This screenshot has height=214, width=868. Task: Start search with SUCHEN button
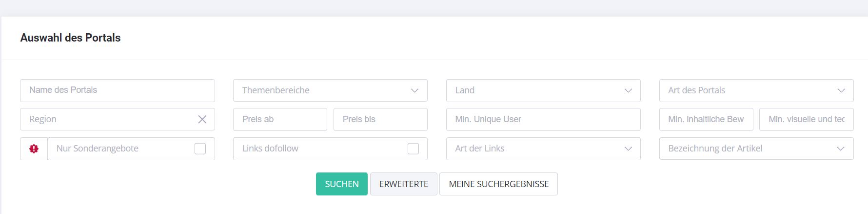pos(342,184)
